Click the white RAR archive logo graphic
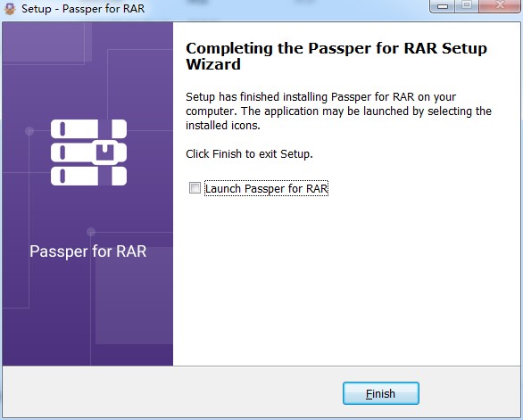 [x=88, y=152]
